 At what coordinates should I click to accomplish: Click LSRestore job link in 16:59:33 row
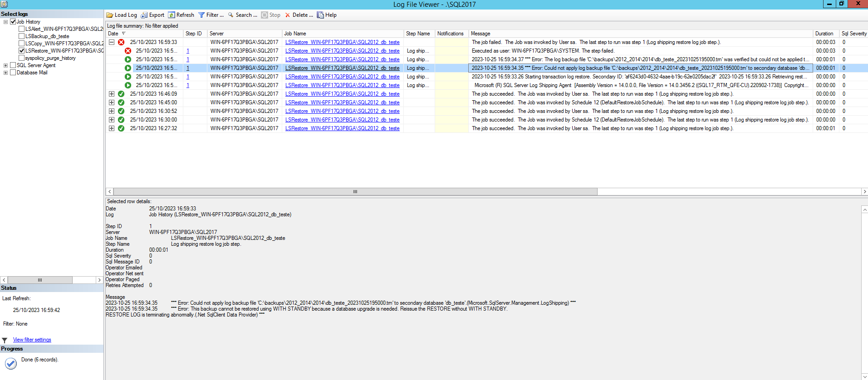point(343,42)
